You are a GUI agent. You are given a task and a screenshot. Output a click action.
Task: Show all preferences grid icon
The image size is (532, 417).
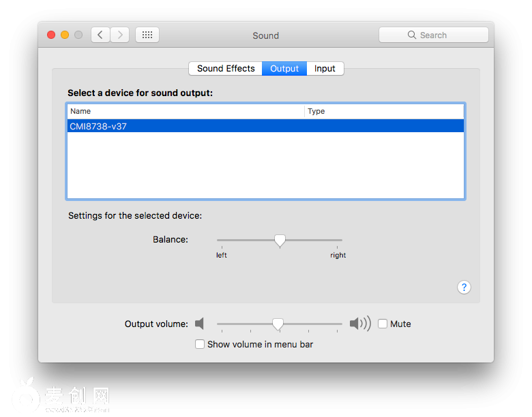(147, 35)
